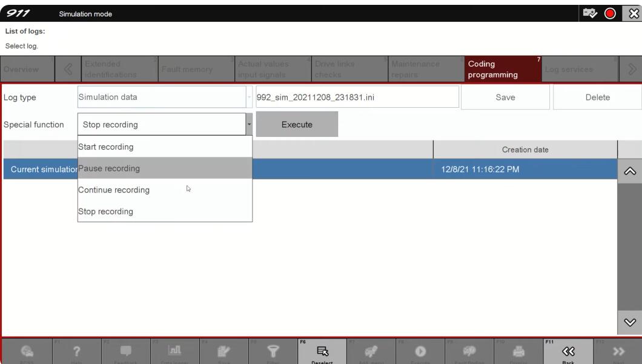Screen dimensions: 642x364
Task: Switch to the Coding programming tab
Action: 500,70
